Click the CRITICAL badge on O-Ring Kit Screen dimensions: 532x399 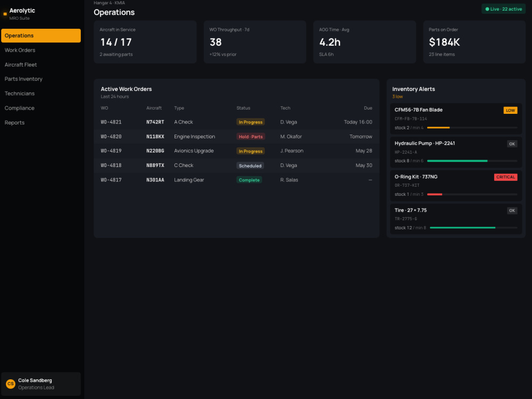[x=505, y=177]
